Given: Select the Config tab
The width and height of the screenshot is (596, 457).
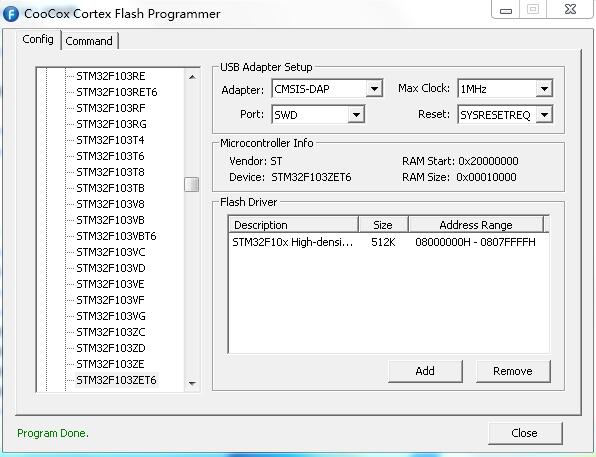Looking at the screenshot, I should [x=38, y=39].
